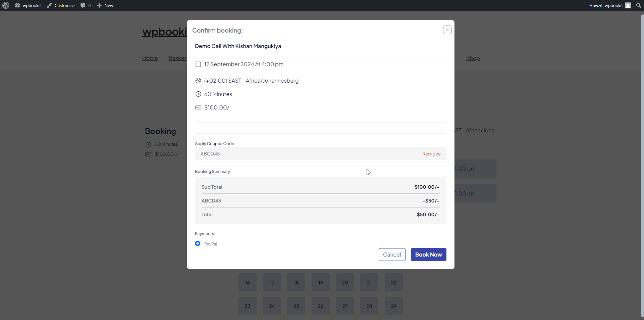Cancel the booking confirmation
The width and height of the screenshot is (644, 320).
click(x=392, y=254)
